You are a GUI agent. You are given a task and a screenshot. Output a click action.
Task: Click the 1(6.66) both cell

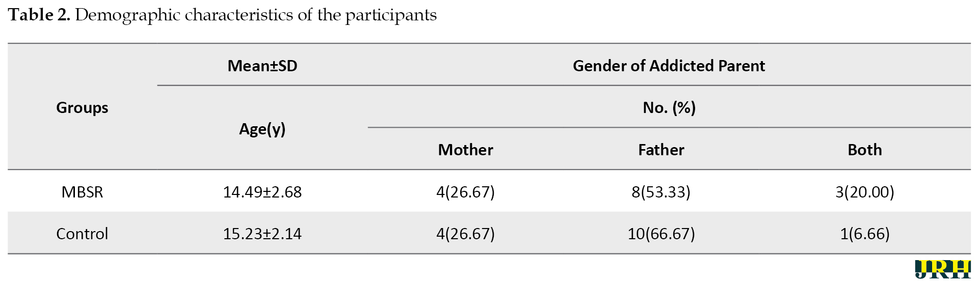(864, 234)
